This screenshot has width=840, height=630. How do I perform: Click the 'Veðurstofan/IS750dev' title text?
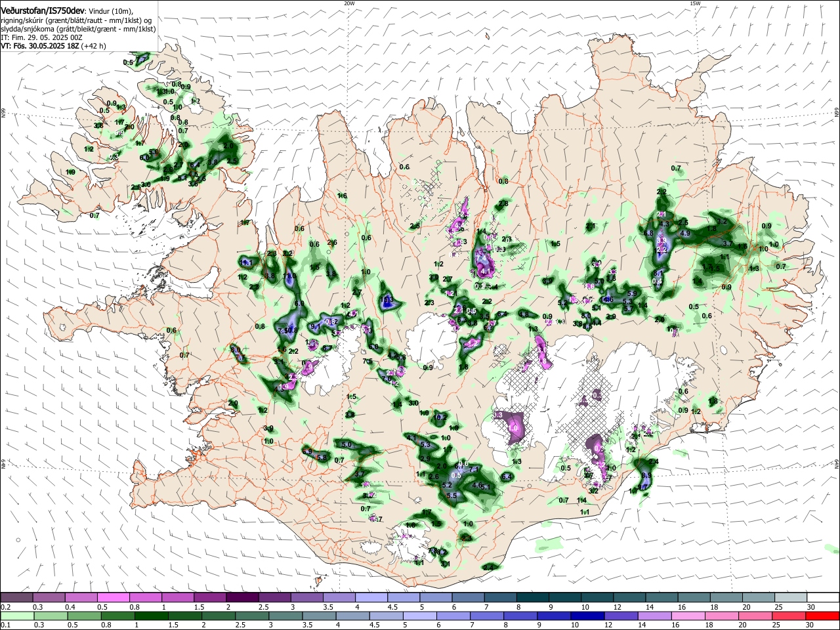tap(42, 11)
